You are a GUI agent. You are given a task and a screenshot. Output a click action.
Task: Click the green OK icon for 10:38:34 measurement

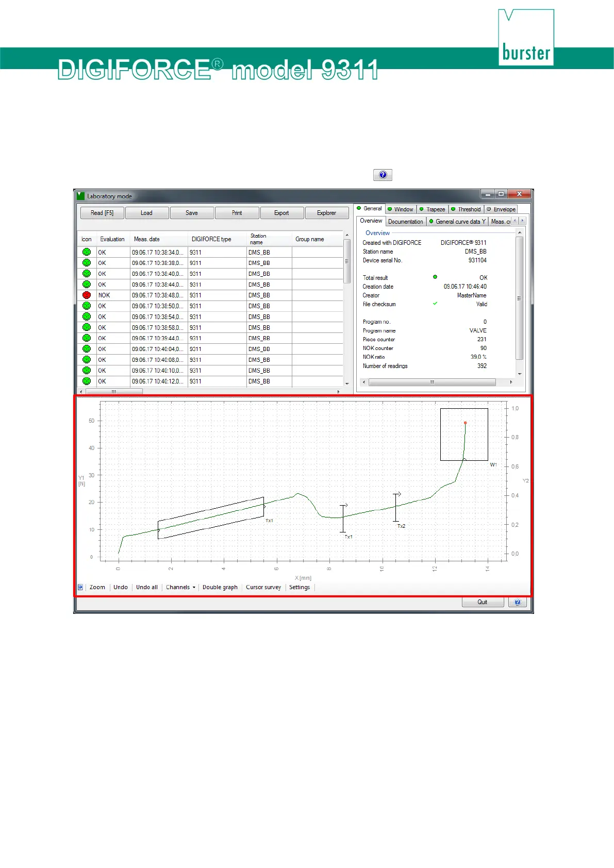87,252
